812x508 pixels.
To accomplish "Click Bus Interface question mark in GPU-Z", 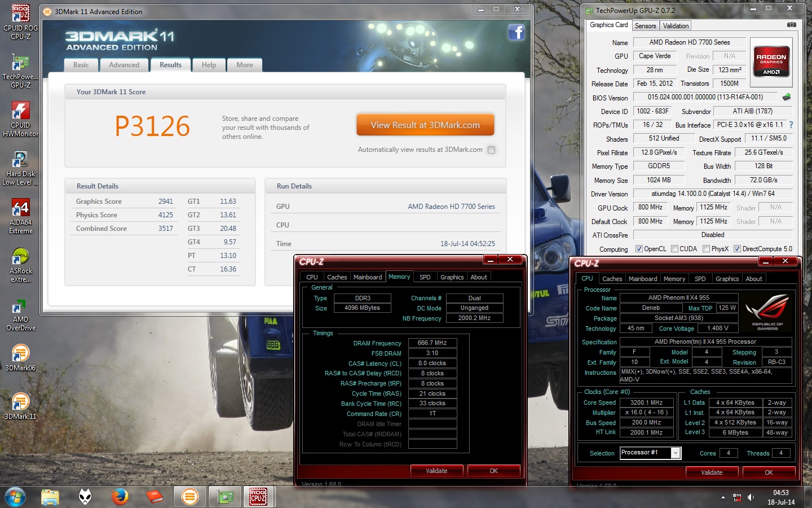I will click(x=791, y=125).
